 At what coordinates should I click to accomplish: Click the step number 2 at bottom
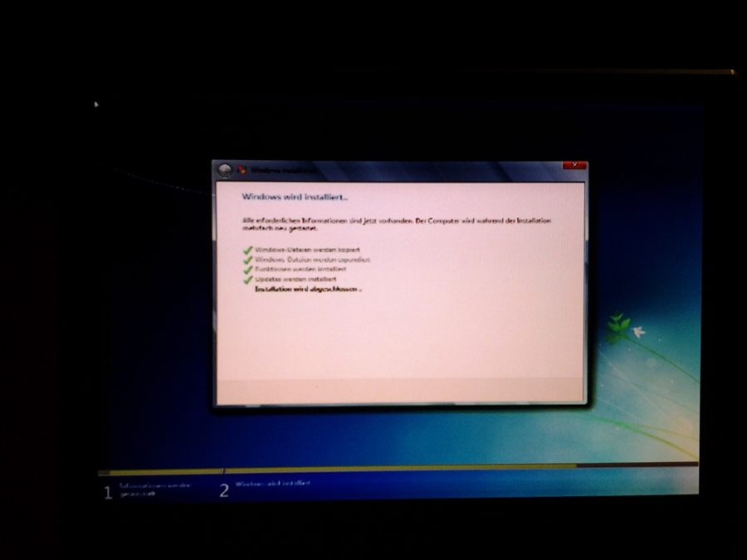[x=224, y=490]
